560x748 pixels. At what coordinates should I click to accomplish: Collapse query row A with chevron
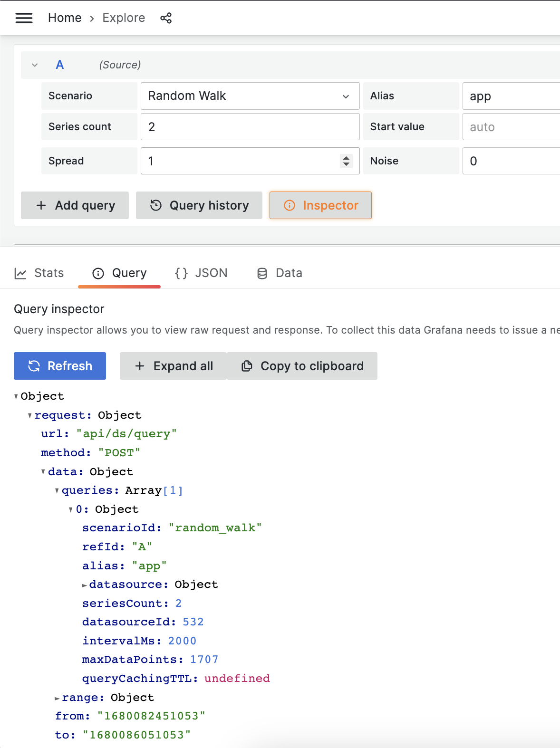pos(35,65)
